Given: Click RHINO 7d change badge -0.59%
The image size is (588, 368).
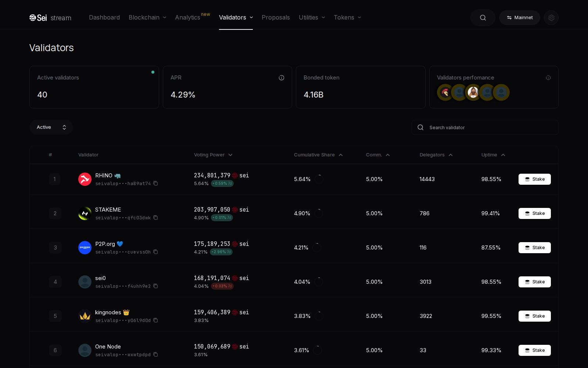Looking at the screenshot, I should [x=222, y=183].
